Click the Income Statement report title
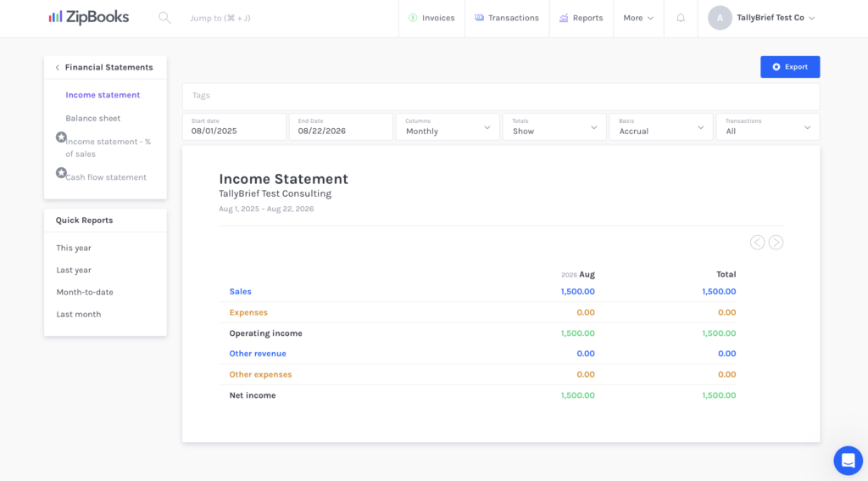This screenshot has width=868, height=481. pos(283,179)
